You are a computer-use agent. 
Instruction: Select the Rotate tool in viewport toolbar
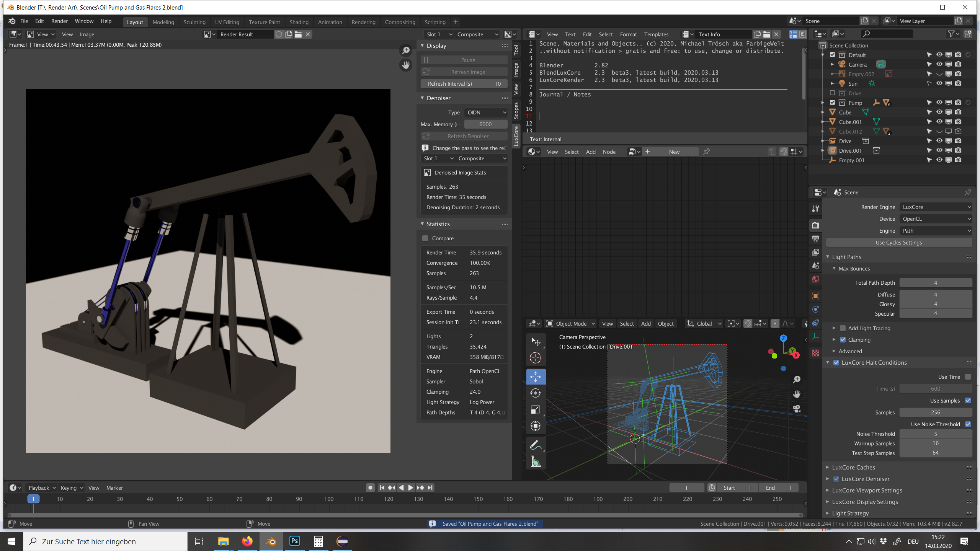pyautogui.click(x=535, y=393)
